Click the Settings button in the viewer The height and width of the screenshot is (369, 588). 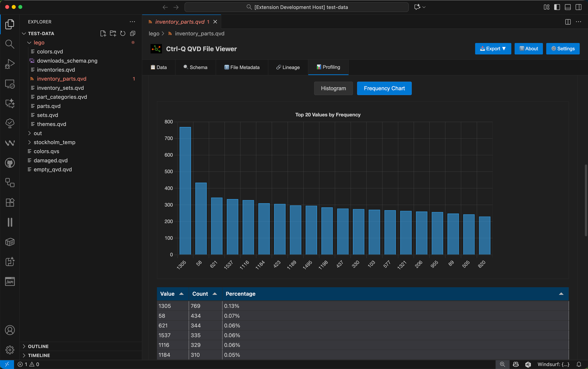pyautogui.click(x=562, y=49)
